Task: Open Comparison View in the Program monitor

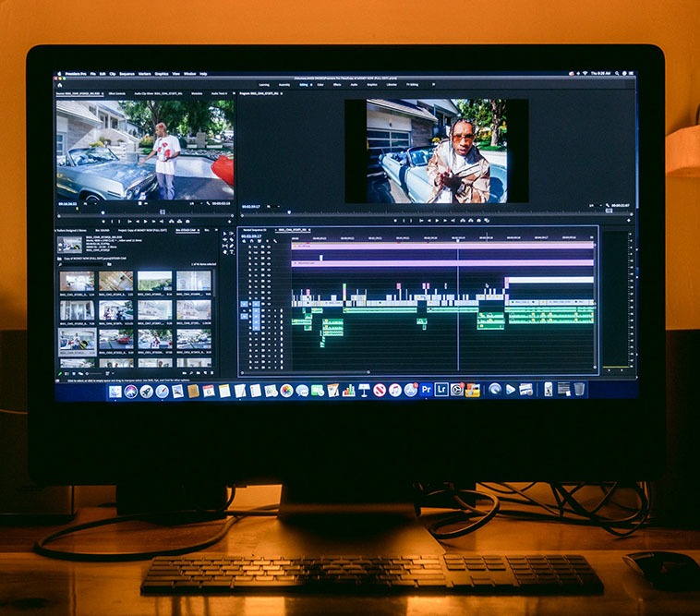Action: click(x=487, y=221)
